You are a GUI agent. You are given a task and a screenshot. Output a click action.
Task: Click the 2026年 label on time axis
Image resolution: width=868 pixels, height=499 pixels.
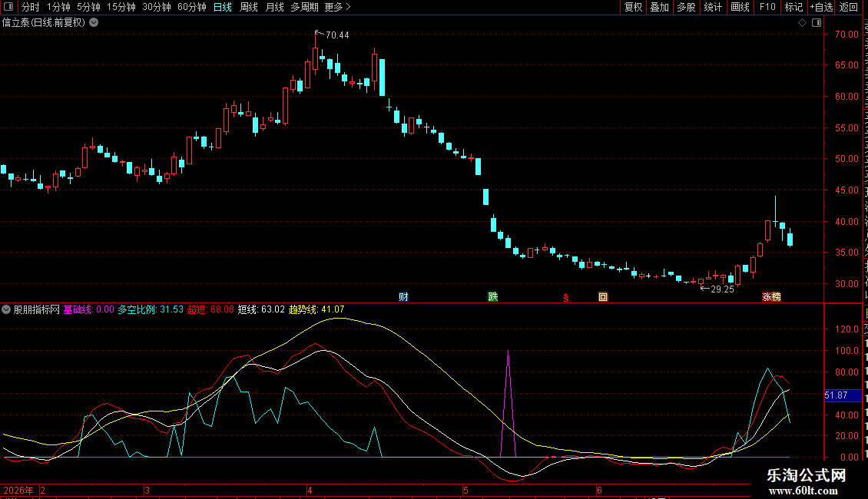[x=18, y=490]
